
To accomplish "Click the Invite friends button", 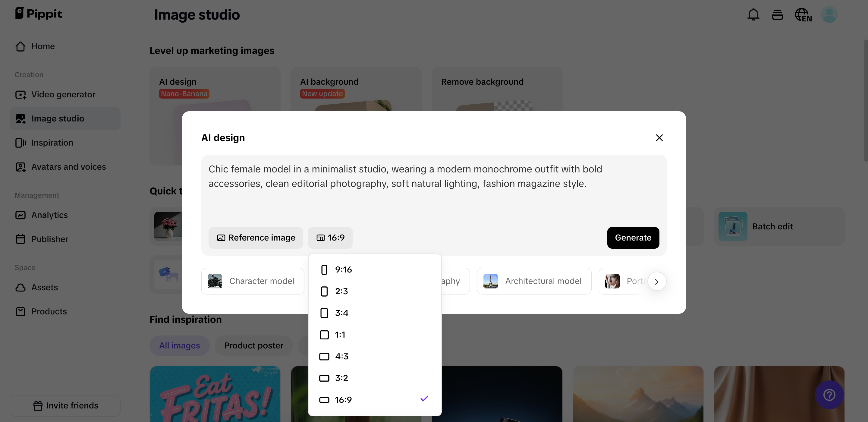I will coord(65,405).
